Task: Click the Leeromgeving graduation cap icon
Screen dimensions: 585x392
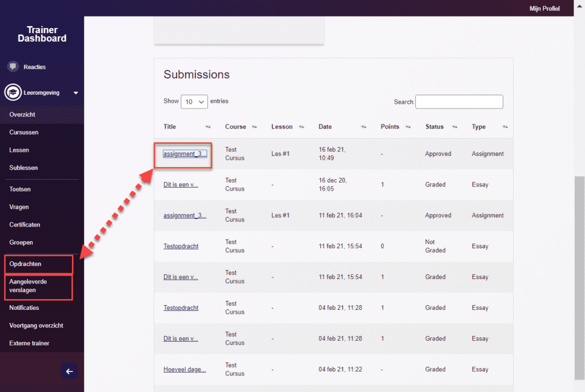Action: [x=13, y=92]
